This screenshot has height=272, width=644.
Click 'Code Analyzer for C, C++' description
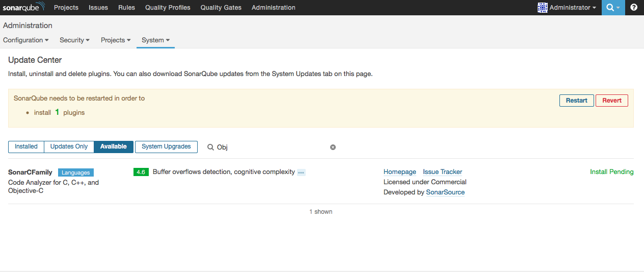point(53,186)
